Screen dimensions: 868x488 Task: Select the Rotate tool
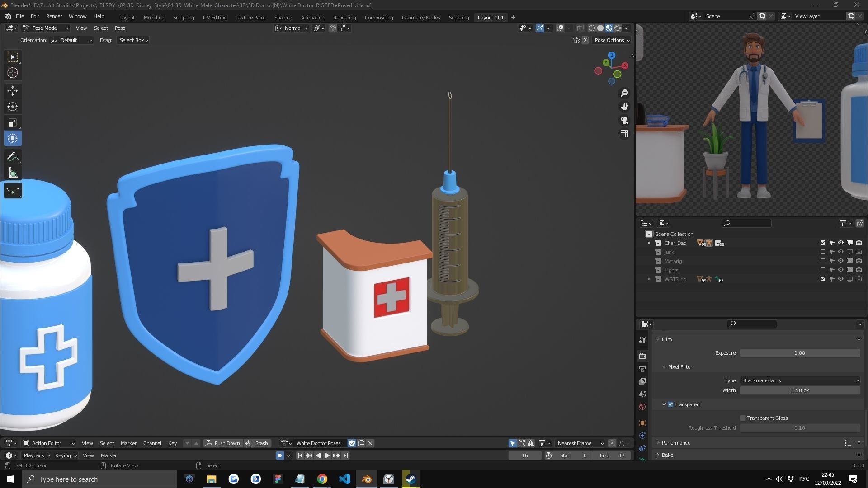(x=13, y=107)
